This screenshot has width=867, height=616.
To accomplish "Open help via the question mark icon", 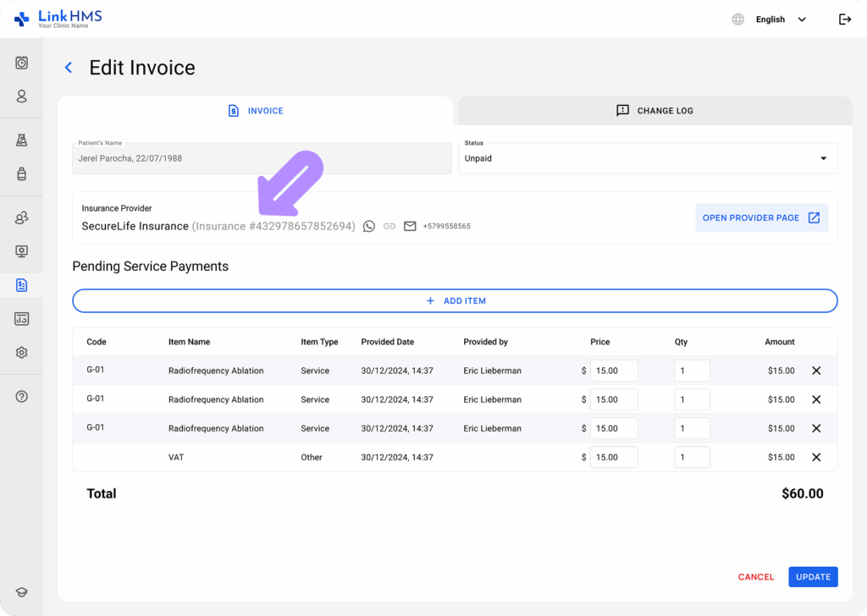I will point(21,396).
